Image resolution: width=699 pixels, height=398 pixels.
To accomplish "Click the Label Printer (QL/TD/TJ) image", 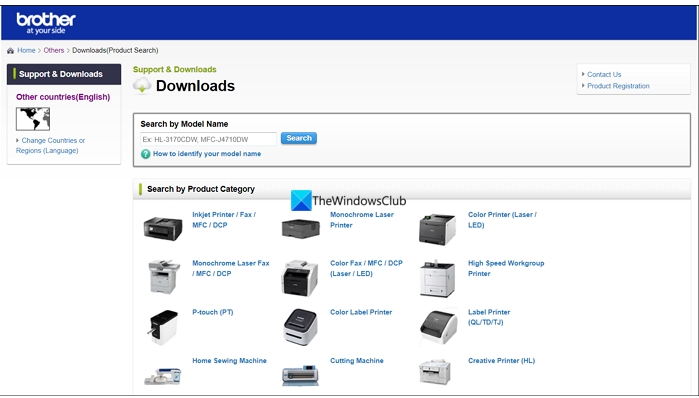I will pos(438,327).
